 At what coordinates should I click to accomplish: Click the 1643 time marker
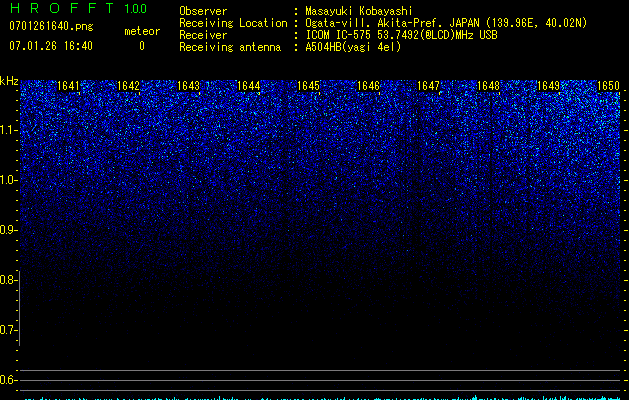pyautogui.click(x=188, y=86)
